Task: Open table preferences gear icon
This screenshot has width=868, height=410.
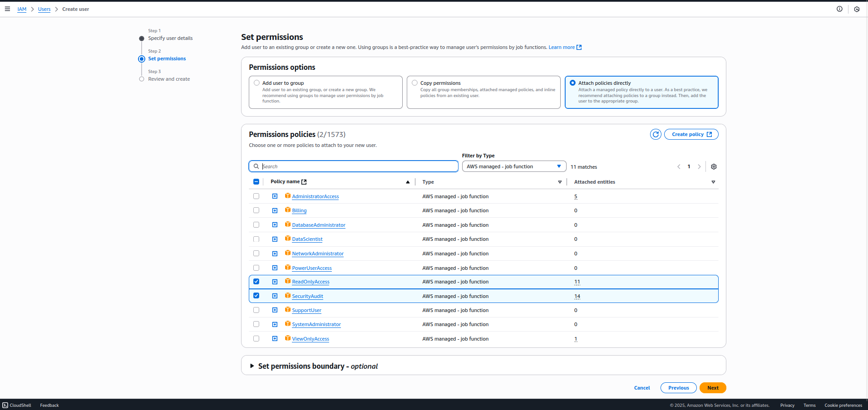Action: (714, 167)
